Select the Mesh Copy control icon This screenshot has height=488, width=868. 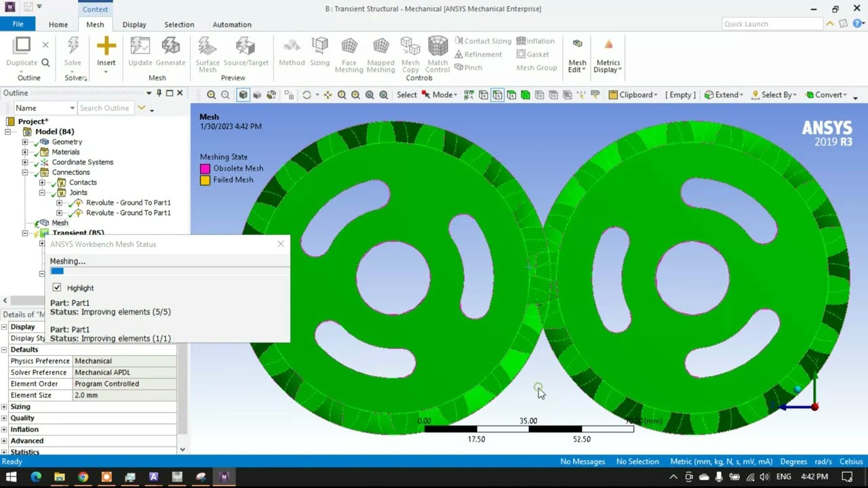coord(410,46)
